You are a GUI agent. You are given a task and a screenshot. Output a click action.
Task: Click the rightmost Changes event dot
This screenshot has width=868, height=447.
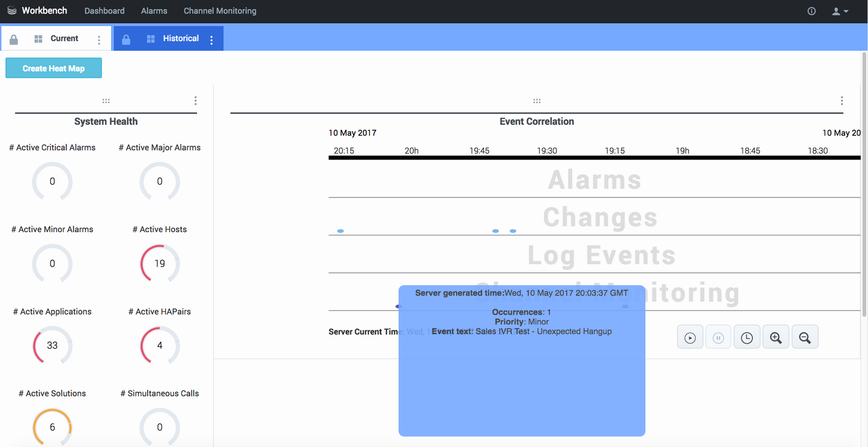click(x=513, y=231)
